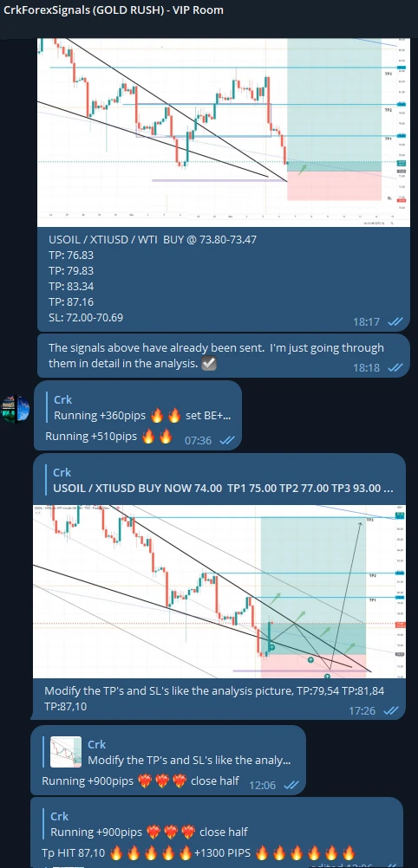Viewport: 418px width, 868px height.
Task: Click the read checkmarks next to 17:26
Action: click(x=391, y=710)
